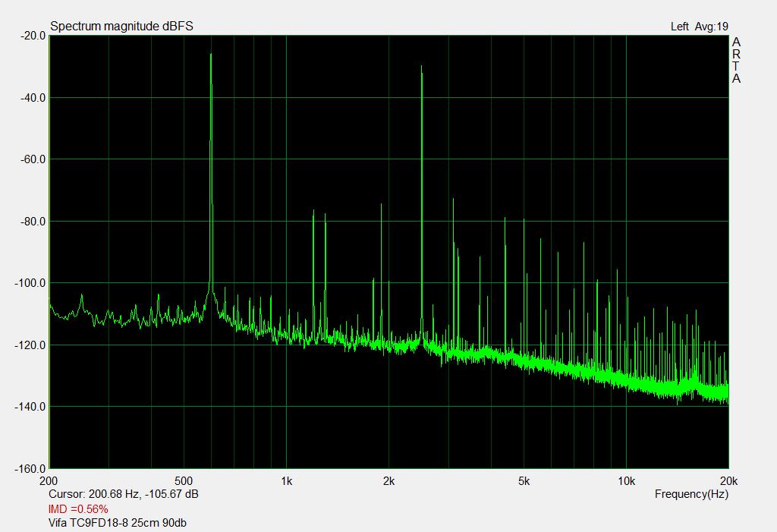Image resolution: width=777 pixels, height=532 pixels.
Task: Click the -140.0 level axis label
Action: pyautogui.click(x=28, y=407)
